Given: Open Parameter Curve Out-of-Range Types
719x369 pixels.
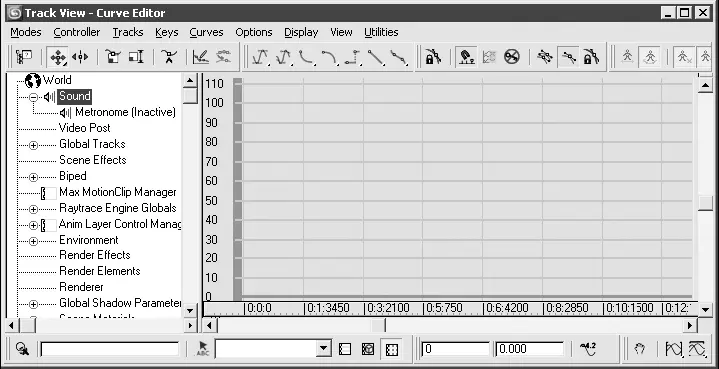Looking at the screenshot, I should coord(489,57).
